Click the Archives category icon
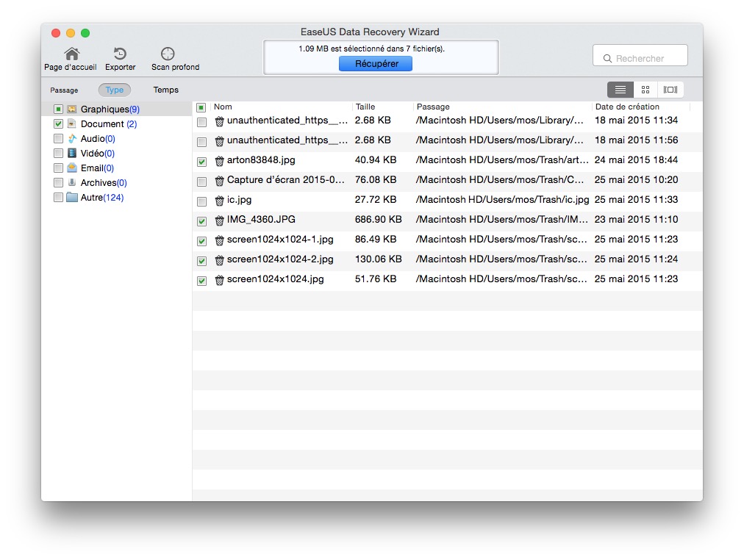 click(71, 182)
